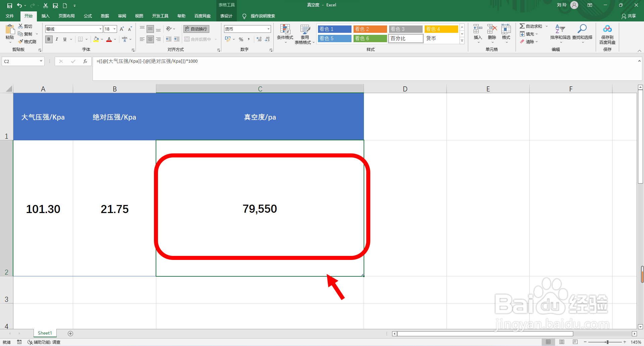This screenshot has height=346, width=644.
Task: Open Sort and Filter (排序和筛选)
Action: click(x=560, y=33)
